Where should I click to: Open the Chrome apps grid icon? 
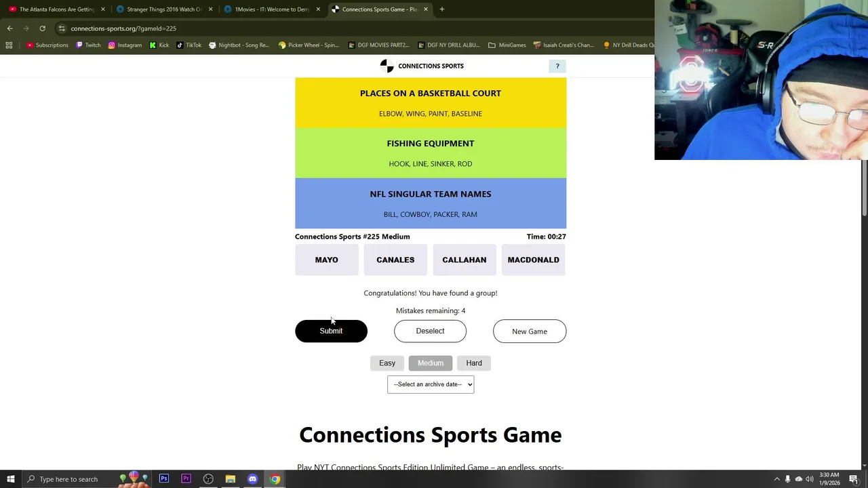pyautogui.click(x=9, y=45)
